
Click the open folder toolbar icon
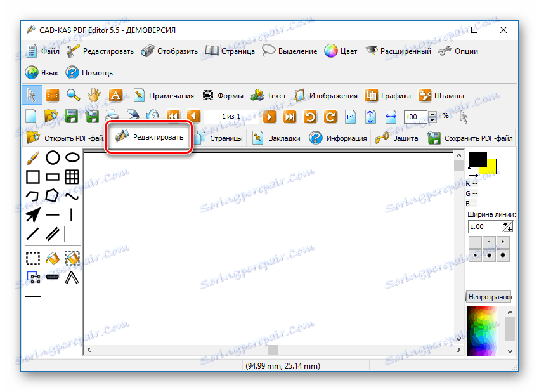click(51, 117)
